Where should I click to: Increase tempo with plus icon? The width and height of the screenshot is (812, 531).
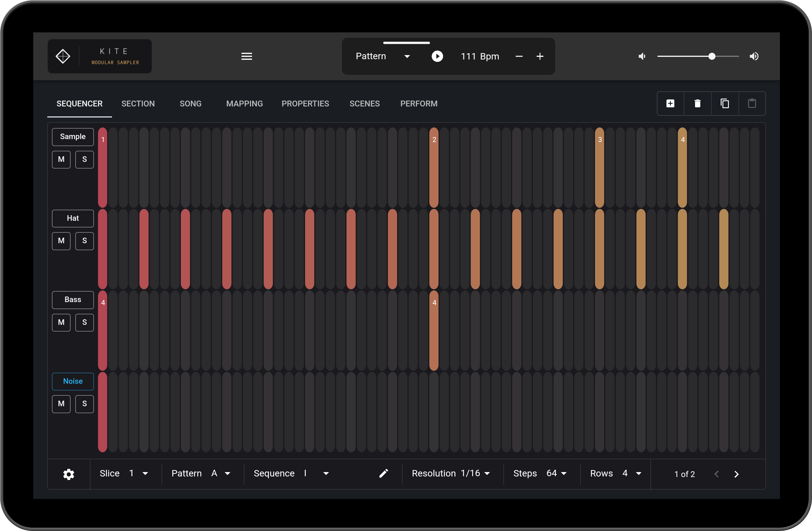540,56
